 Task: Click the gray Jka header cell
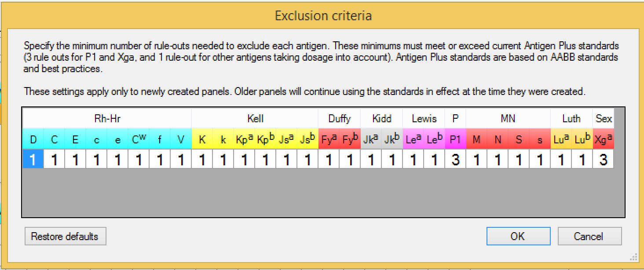pyautogui.click(x=371, y=139)
